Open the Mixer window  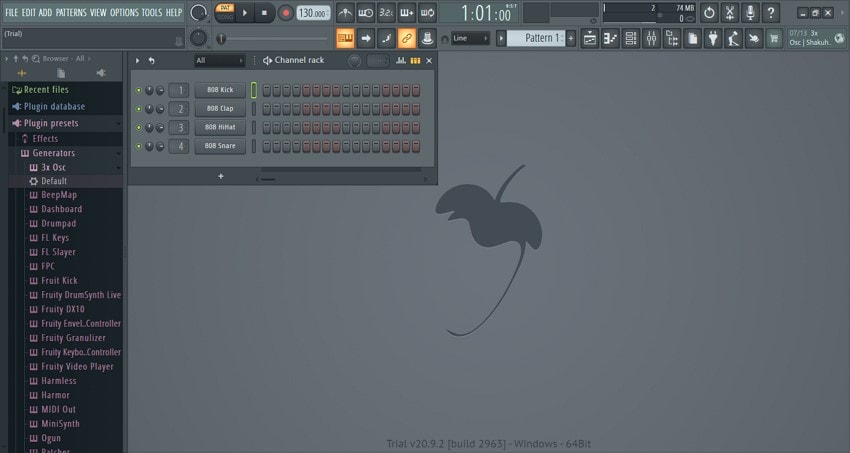[652, 38]
